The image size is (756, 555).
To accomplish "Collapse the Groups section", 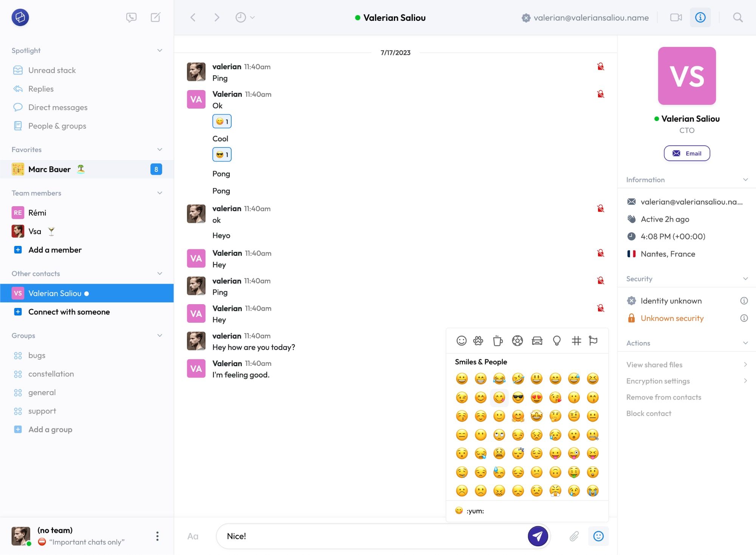I will pyautogui.click(x=159, y=336).
